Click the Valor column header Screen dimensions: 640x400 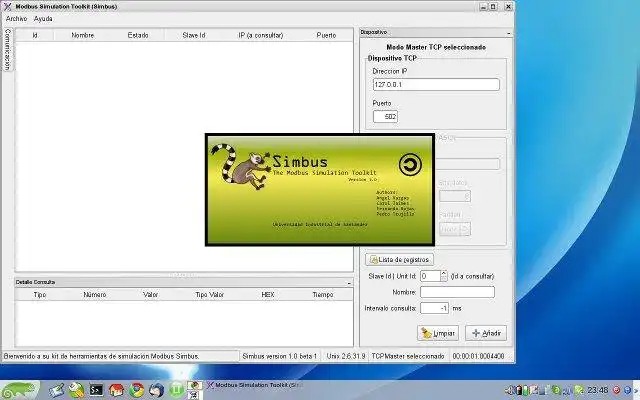150,294
